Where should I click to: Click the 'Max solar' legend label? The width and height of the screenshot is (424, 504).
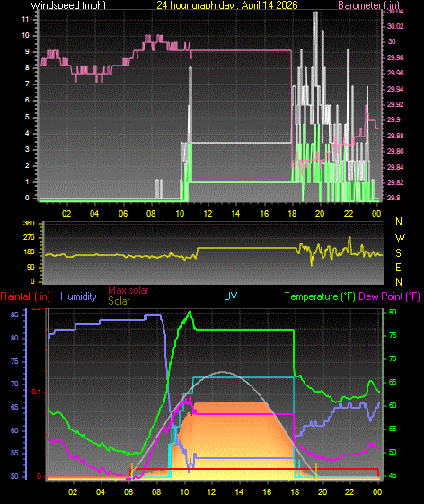click(x=128, y=290)
